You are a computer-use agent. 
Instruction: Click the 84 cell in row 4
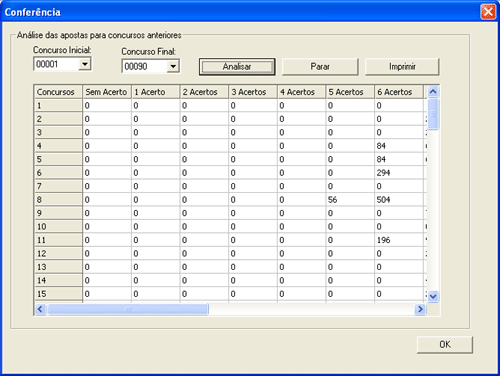pos(399,146)
